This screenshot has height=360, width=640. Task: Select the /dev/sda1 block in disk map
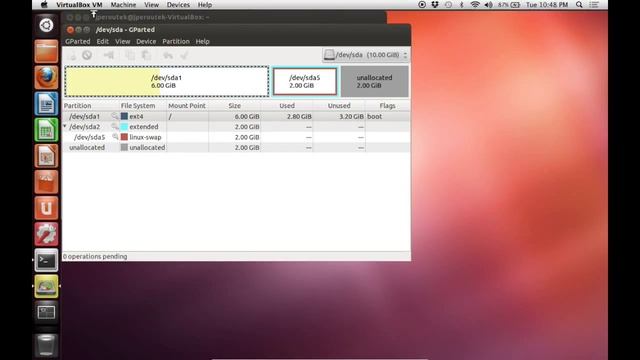pos(167,81)
